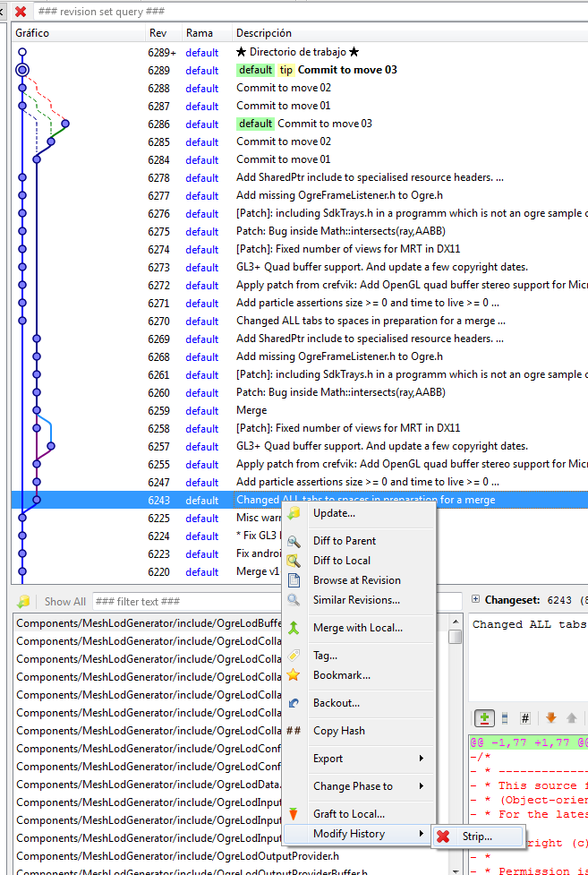Click the file list scrollbar up arrow

(x=456, y=622)
